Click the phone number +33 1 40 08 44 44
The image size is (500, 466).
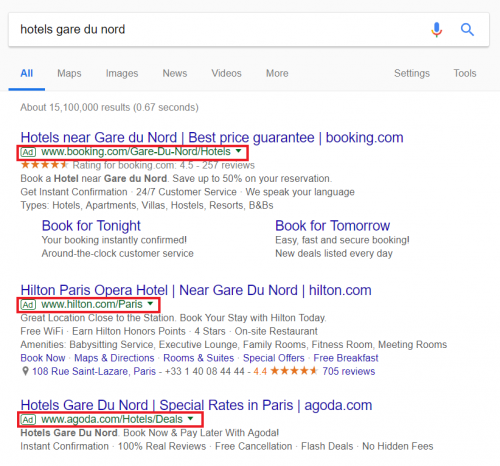pyautogui.click(x=205, y=371)
